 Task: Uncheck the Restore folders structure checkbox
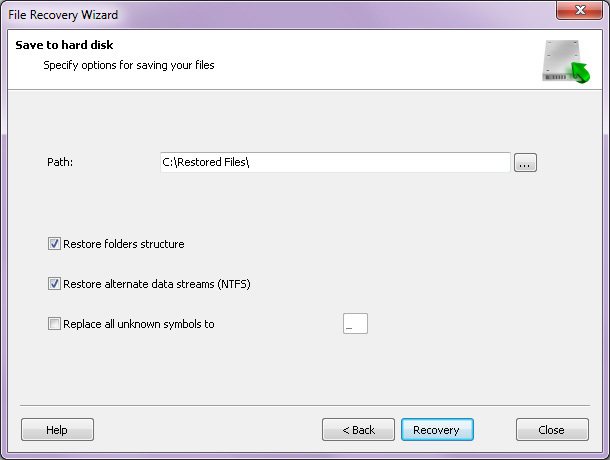54,244
